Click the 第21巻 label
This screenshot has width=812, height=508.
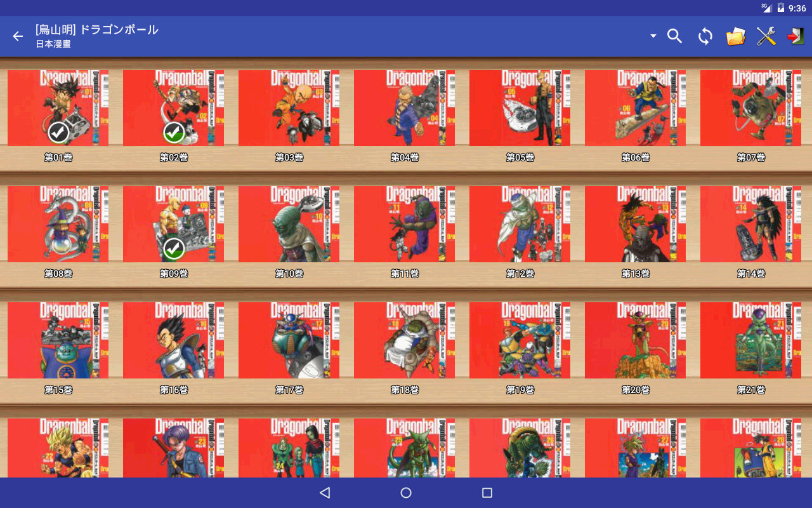[x=751, y=390]
